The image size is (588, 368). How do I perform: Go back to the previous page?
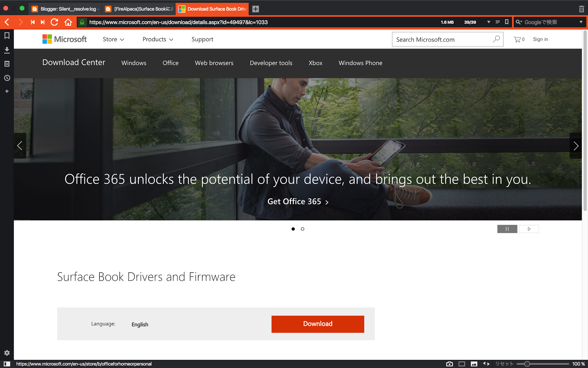[7, 22]
